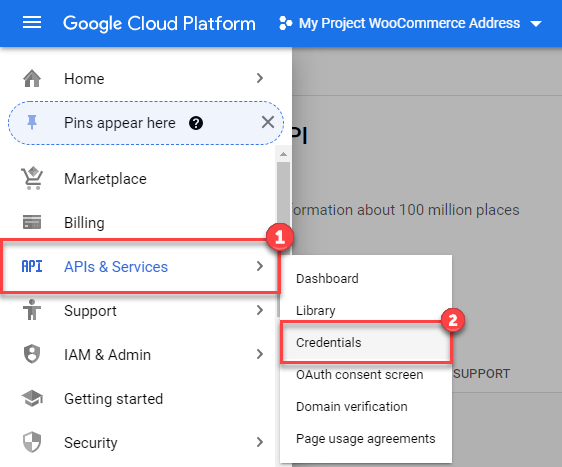Open the hamburger navigation menu
This screenshot has height=467, width=562.
tap(32, 23)
